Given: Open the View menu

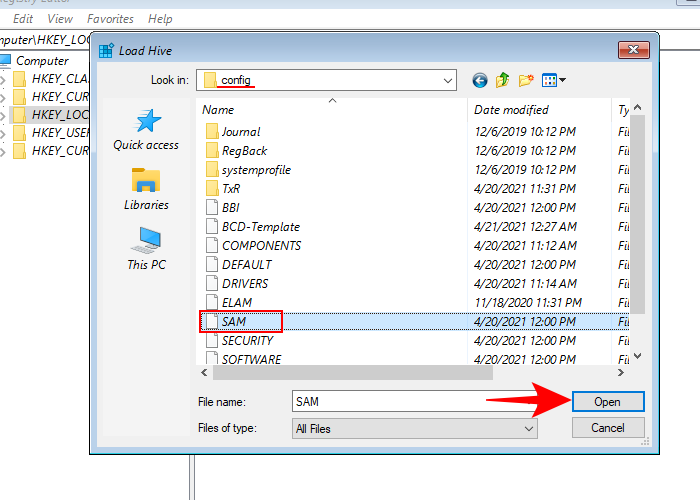Looking at the screenshot, I should point(60,19).
